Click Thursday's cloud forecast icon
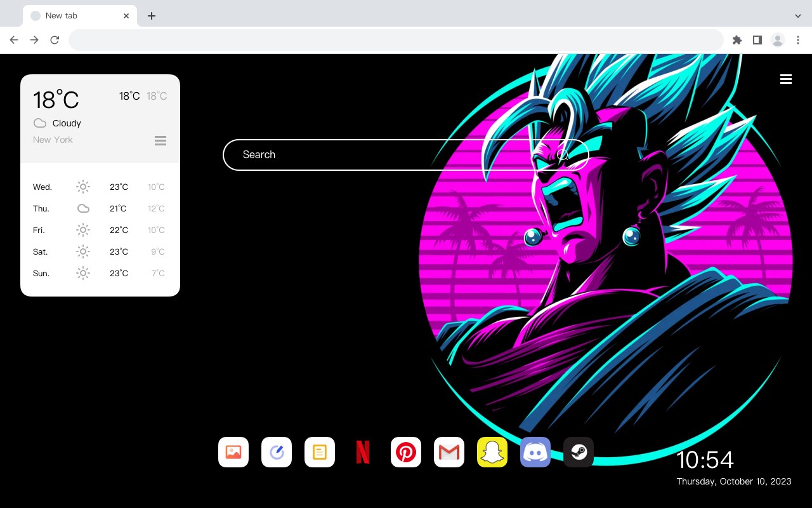 point(83,208)
